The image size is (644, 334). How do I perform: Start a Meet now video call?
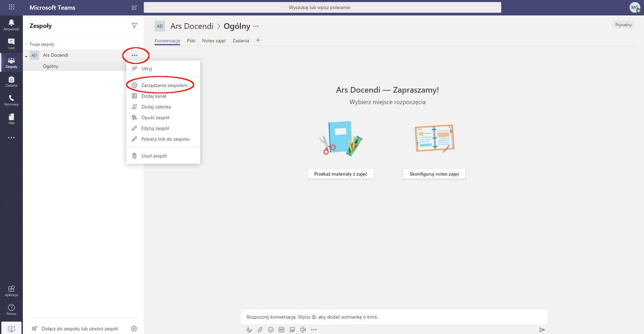303,330
